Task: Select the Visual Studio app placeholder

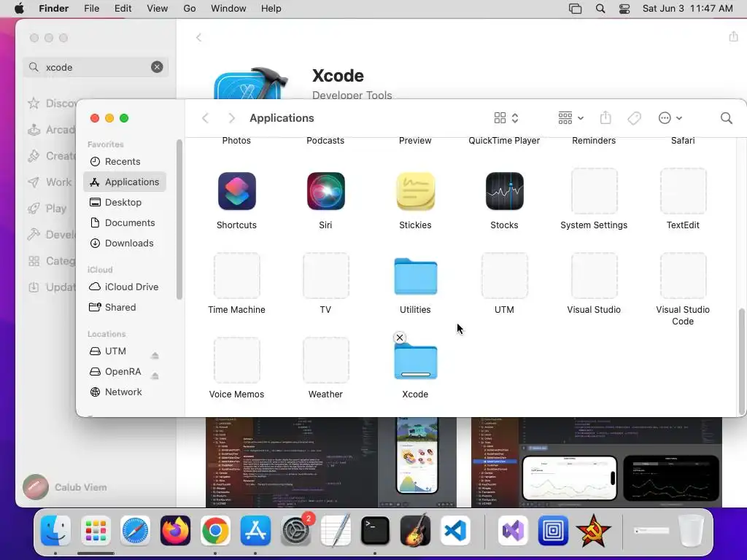Action: 594,276
